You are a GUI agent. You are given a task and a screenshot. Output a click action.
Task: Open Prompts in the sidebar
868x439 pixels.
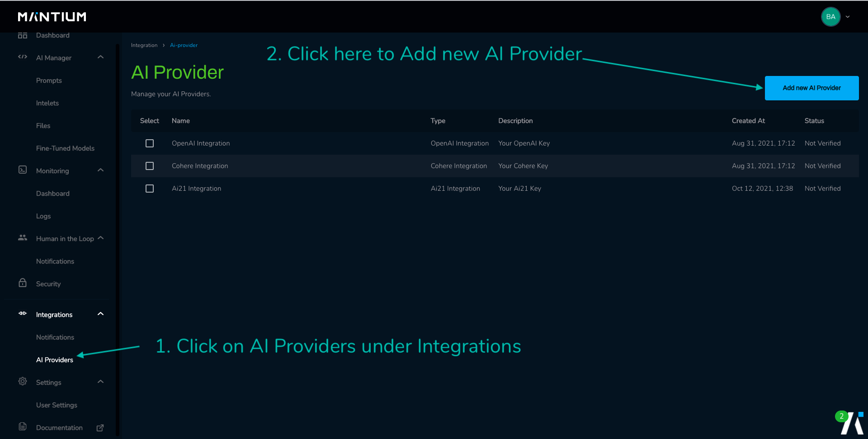[49, 80]
